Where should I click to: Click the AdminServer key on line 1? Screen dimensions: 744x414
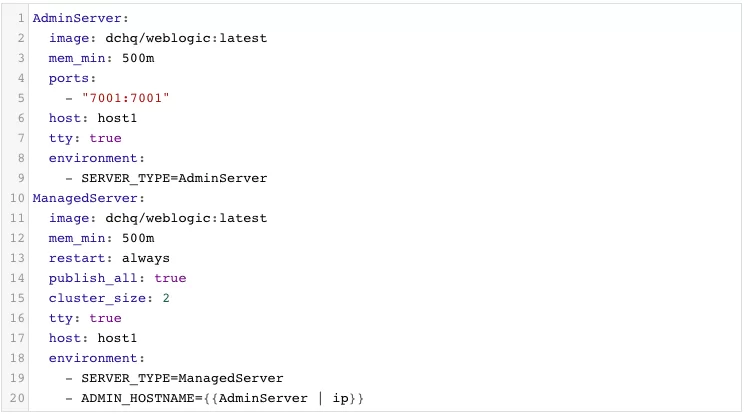tap(77, 18)
